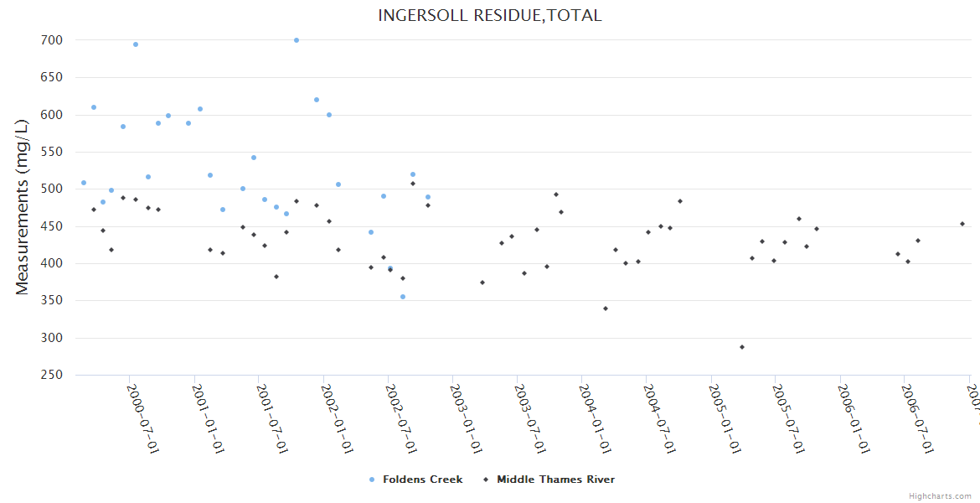Click the Middle Thames River diamond legend marker
Screen dimensions: 980x503
[485, 480]
